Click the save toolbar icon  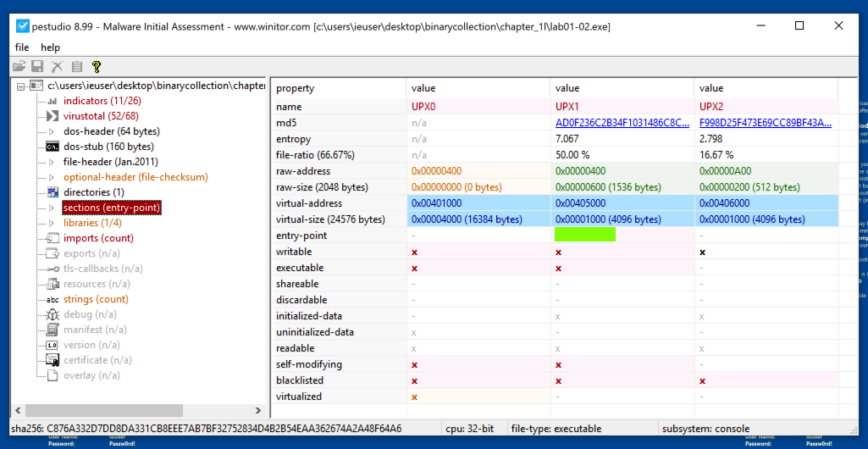37,66
